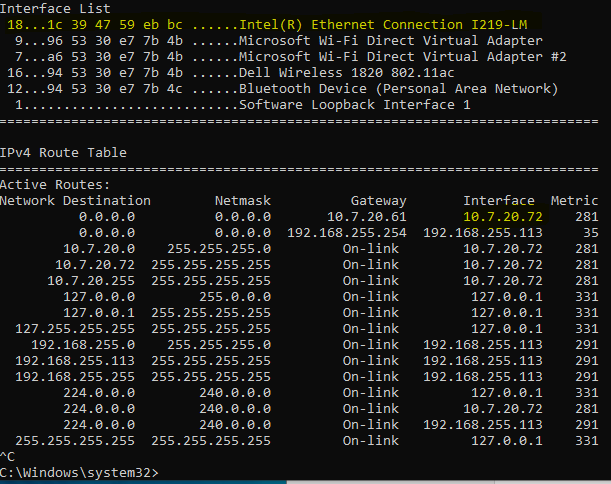Select the highlighted Intel(R) Ethernet Connection I219-LM entry
Viewport: 611px width, 484px height.
point(267,25)
